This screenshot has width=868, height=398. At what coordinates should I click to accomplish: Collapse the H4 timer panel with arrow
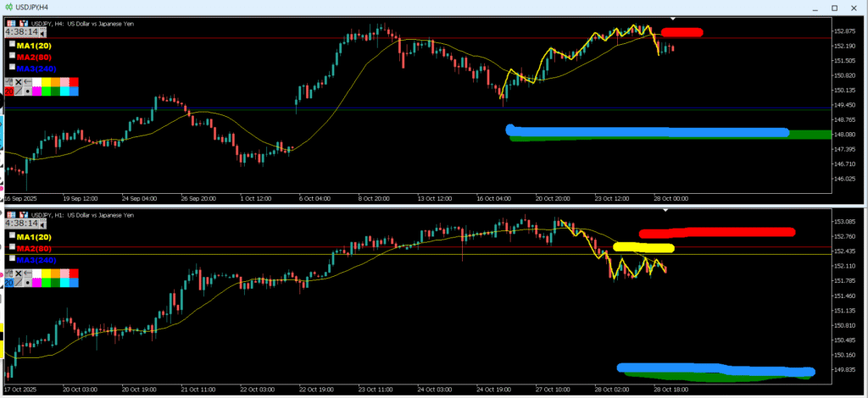44,31
